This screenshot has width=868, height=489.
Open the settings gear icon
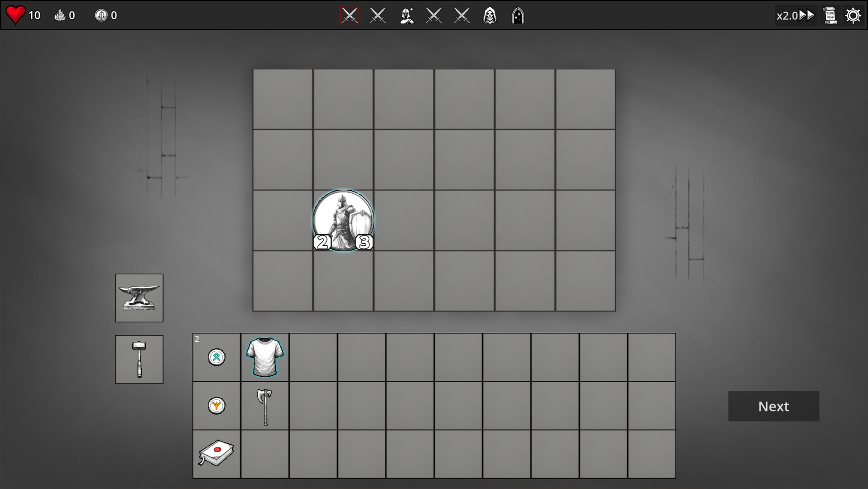[854, 15]
